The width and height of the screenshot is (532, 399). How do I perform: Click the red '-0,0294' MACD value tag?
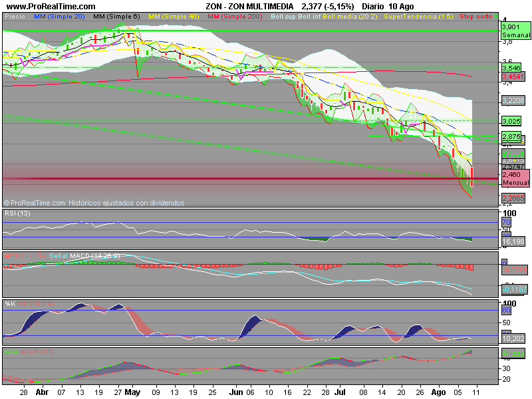(x=514, y=270)
